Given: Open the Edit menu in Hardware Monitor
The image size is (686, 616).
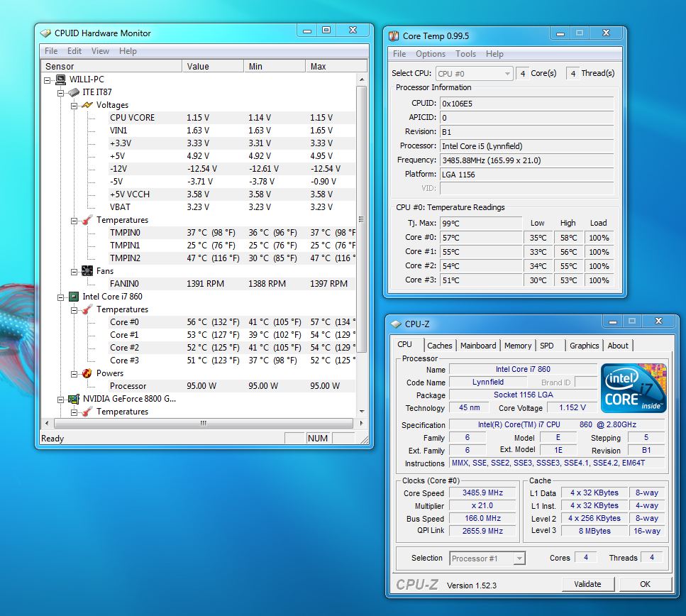Looking at the screenshot, I should [x=74, y=51].
